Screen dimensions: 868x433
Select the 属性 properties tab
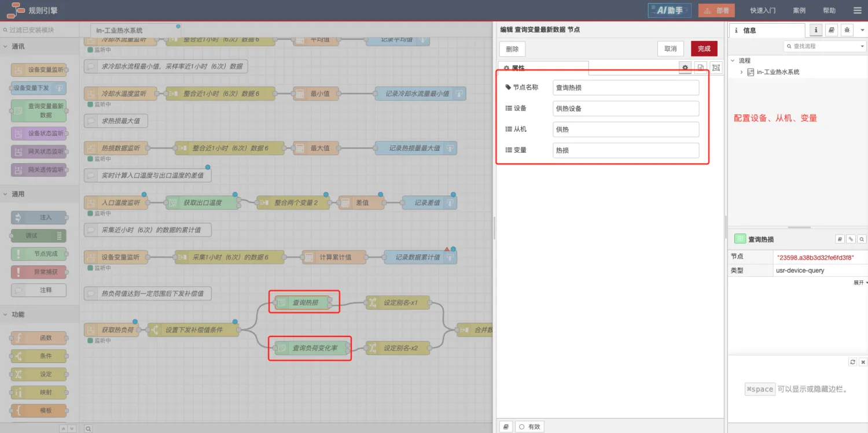tap(543, 68)
